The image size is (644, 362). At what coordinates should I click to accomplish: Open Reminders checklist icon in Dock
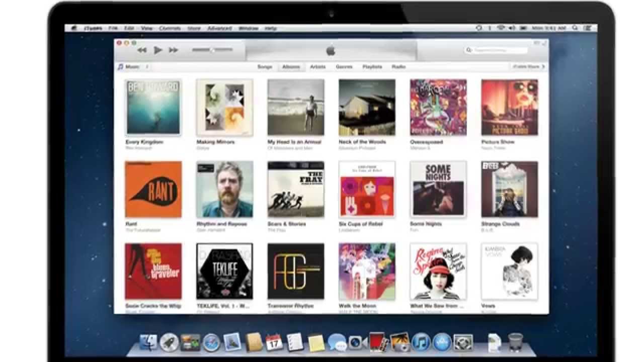[295, 342]
